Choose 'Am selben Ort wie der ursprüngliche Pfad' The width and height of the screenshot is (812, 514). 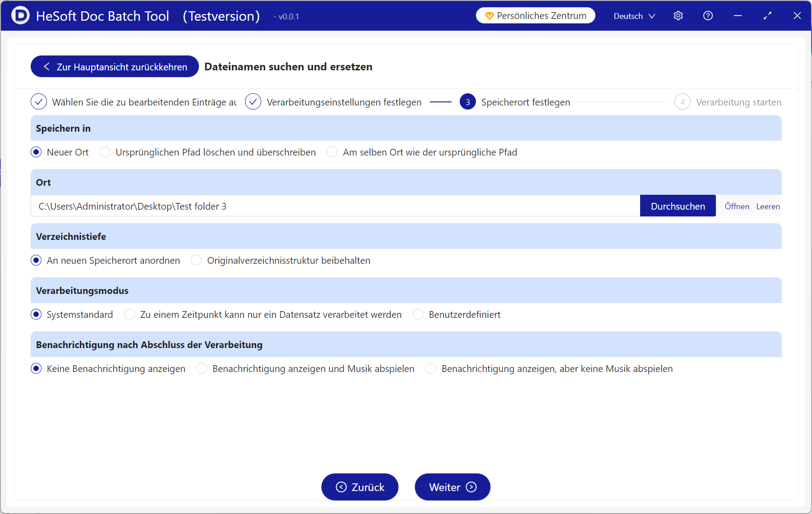332,152
